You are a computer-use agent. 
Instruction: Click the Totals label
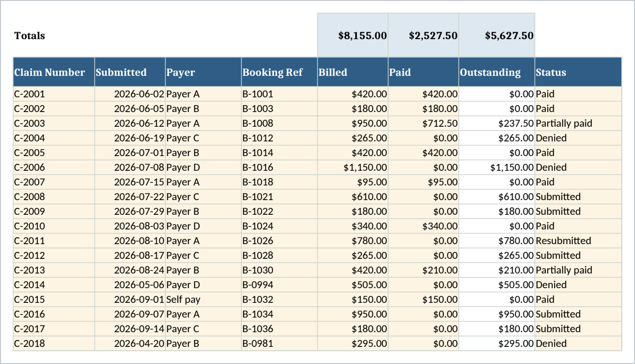tap(29, 36)
